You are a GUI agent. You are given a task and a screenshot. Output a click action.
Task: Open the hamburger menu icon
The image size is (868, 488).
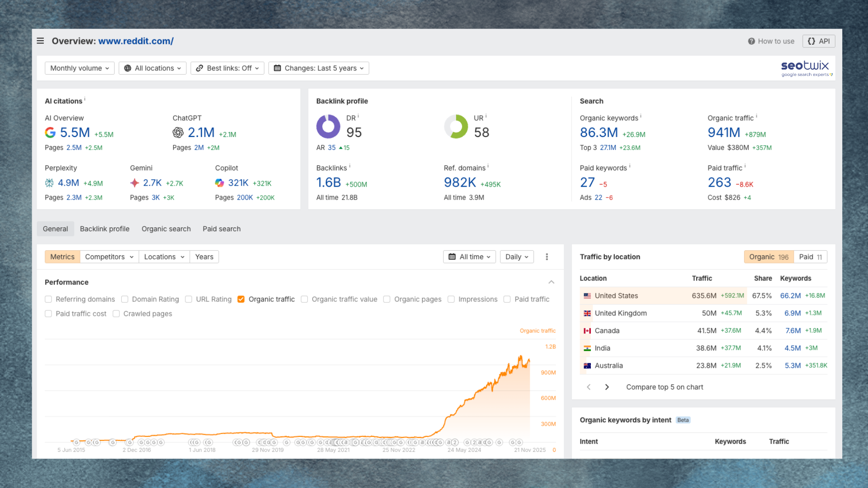(40, 41)
